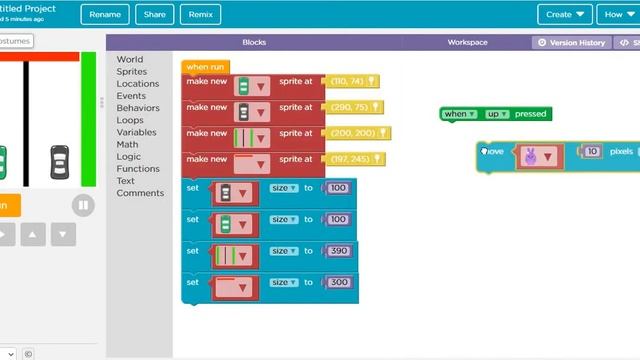Open the Sprites block category

[131, 72]
